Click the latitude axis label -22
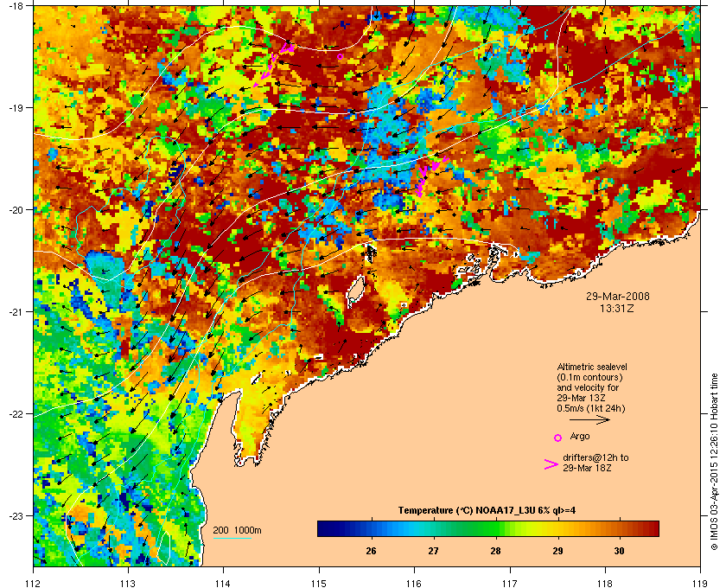Image resolution: width=726 pixels, height=588 pixels. [16, 413]
